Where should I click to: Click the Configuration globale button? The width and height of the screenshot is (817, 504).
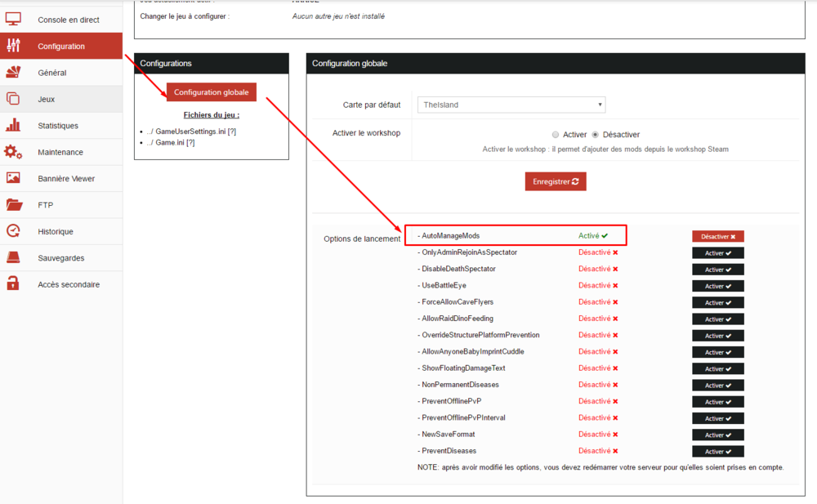point(212,92)
